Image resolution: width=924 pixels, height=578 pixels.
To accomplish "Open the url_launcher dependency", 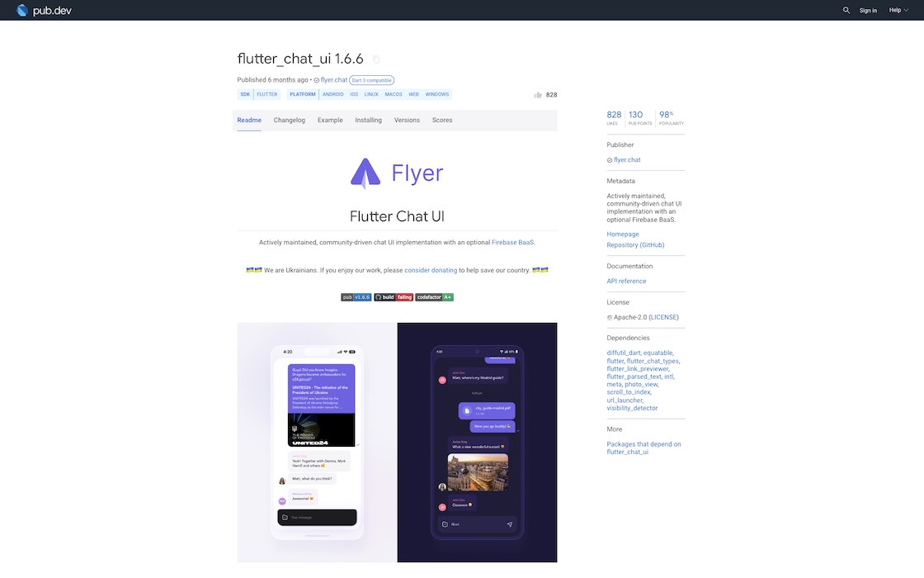I will [625, 400].
